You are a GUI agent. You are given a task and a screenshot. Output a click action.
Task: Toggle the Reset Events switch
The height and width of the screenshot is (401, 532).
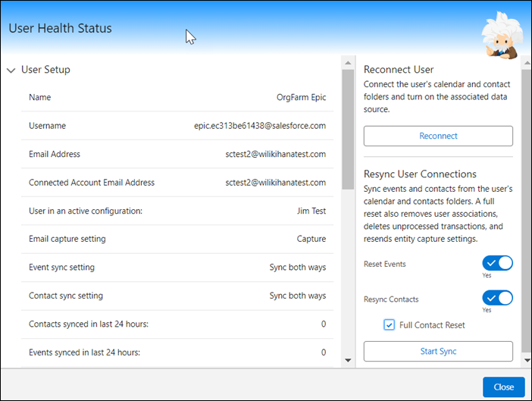pyautogui.click(x=497, y=263)
